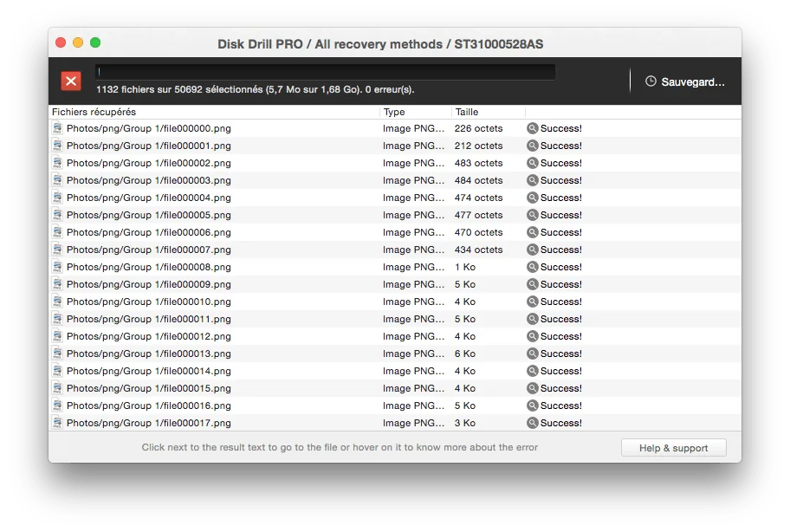This screenshot has height=532, width=790.
Task: Click the Success! result for file000007.png
Action: click(561, 250)
